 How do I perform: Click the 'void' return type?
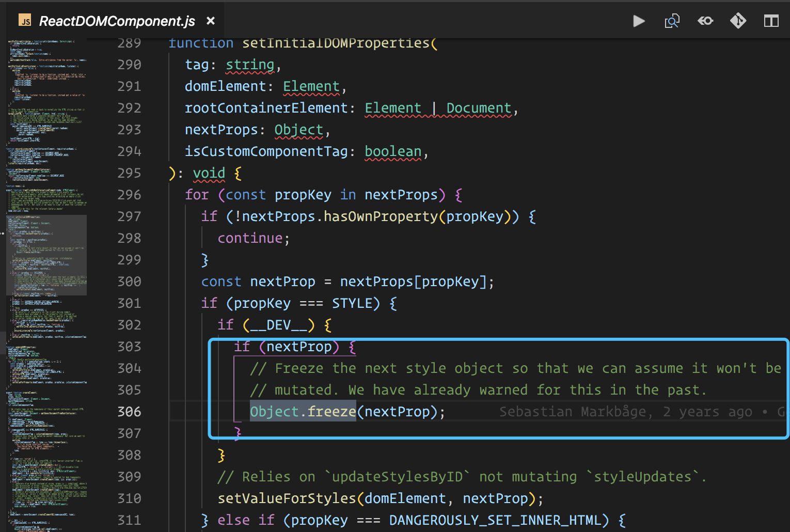tap(209, 173)
